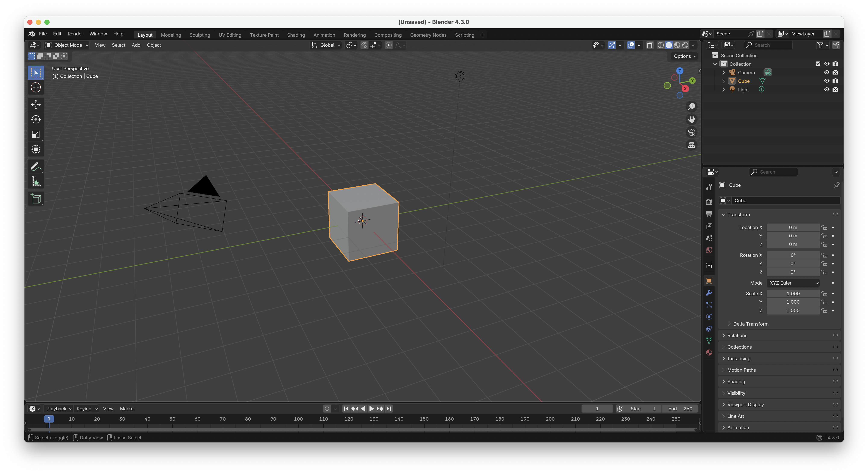Screen dimensions: 868x474
Task: Hide the Camera in viewport
Action: click(827, 72)
